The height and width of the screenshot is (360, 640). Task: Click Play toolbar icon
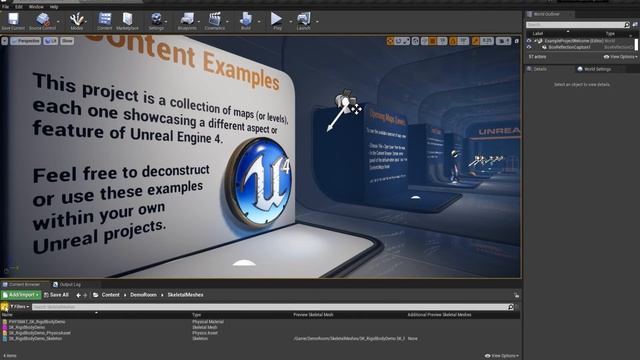pyautogui.click(x=277, y=21)
